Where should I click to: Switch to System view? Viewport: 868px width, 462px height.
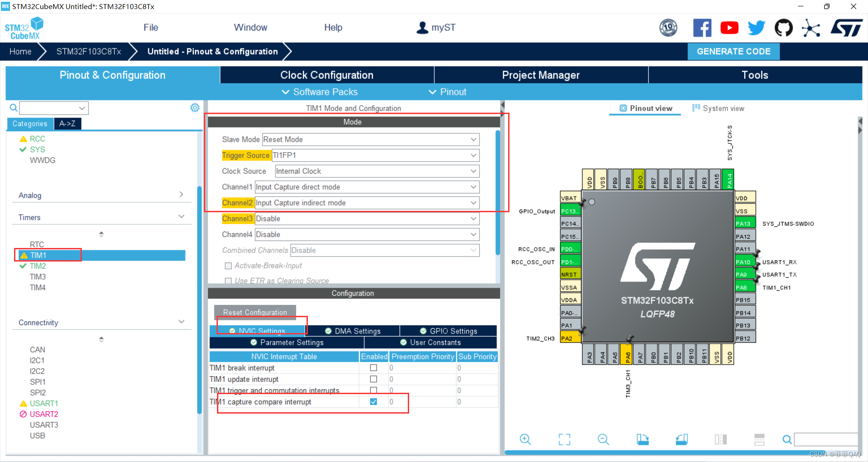coord(718,108)
